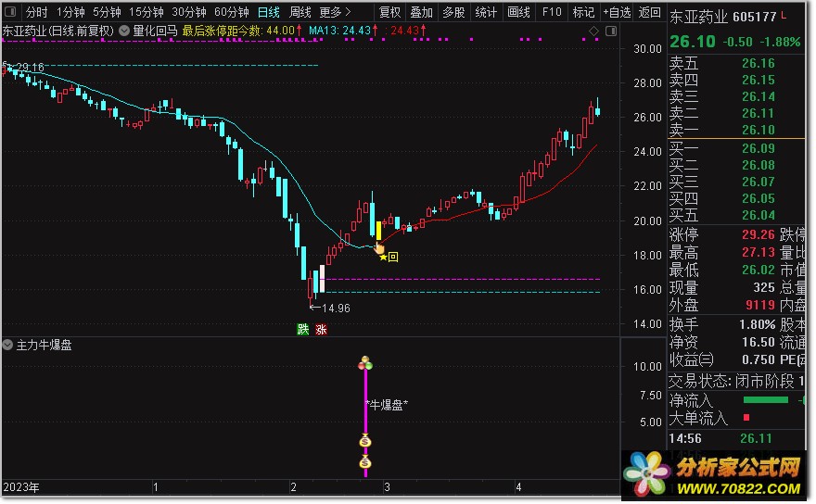Click the L badge next to 605177
Screen dimensions: 816x504
coord(784,16)
